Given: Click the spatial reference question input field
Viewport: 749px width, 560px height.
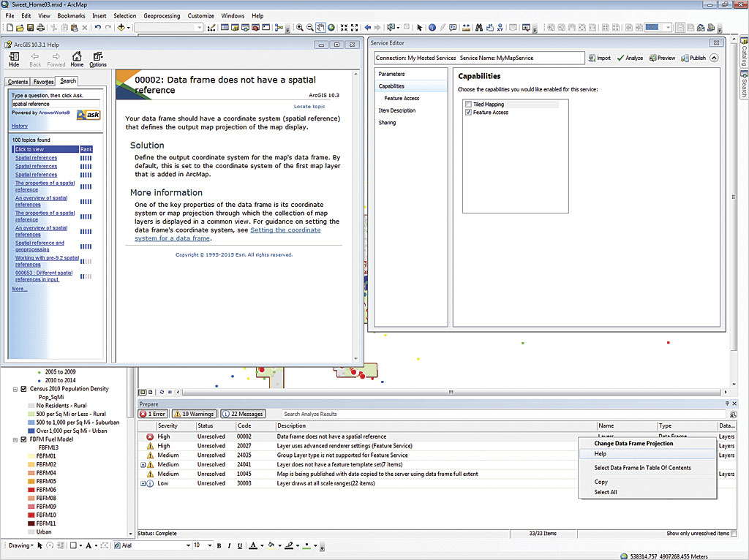Looking at the screenshot, I should (56, 104).
